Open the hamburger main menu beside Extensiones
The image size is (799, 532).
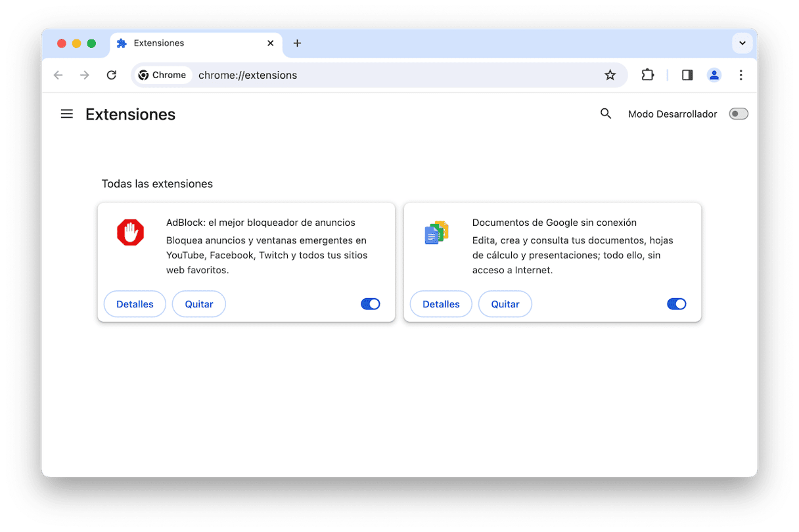coord(66,114)
